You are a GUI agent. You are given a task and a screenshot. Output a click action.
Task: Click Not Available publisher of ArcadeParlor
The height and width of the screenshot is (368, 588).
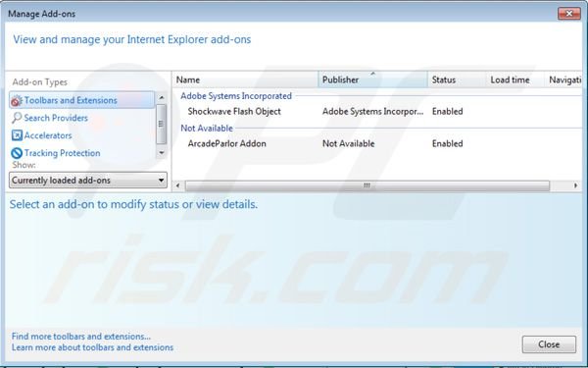click(x=348, y=144)
